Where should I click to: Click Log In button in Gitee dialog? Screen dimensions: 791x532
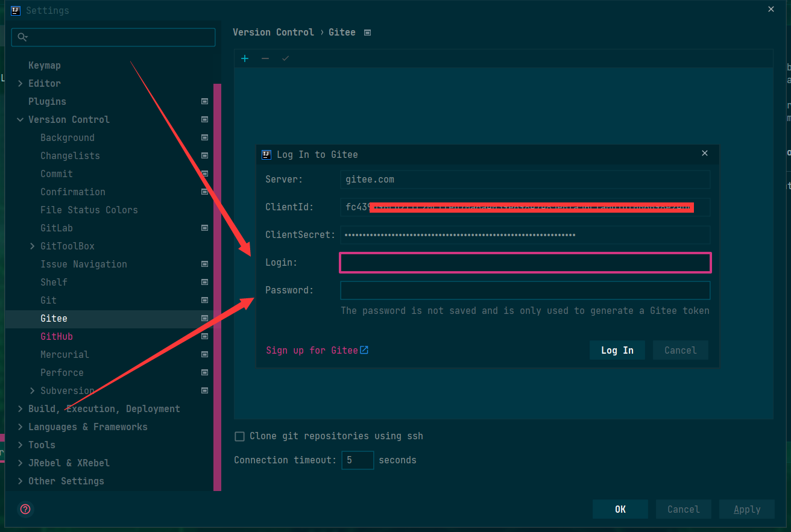coord(617,350)
